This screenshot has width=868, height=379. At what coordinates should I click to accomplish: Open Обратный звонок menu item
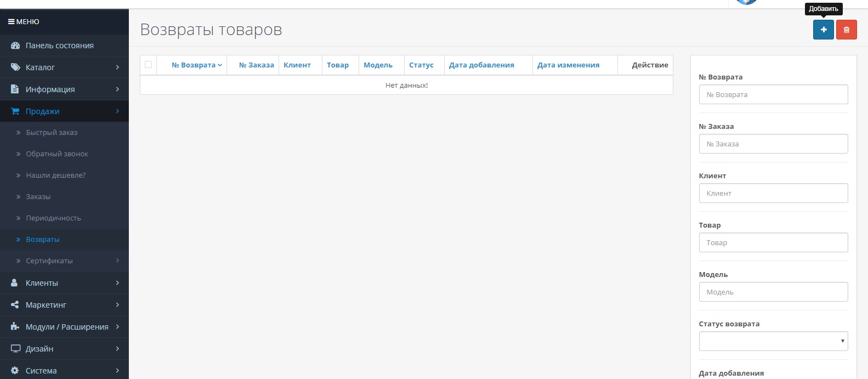point(57,154)
